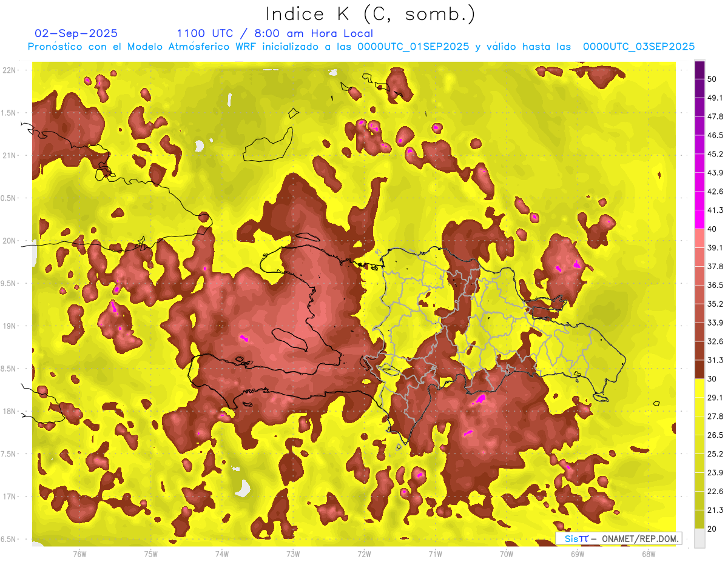
Task: Click the latitude label "1.5N"
Action: 9,113
